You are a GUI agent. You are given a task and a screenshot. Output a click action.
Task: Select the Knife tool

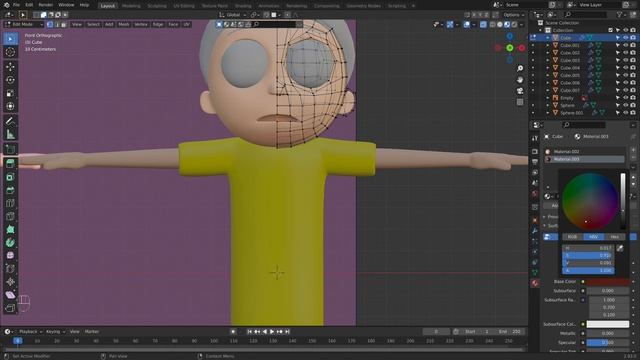[x=10, y=216]
